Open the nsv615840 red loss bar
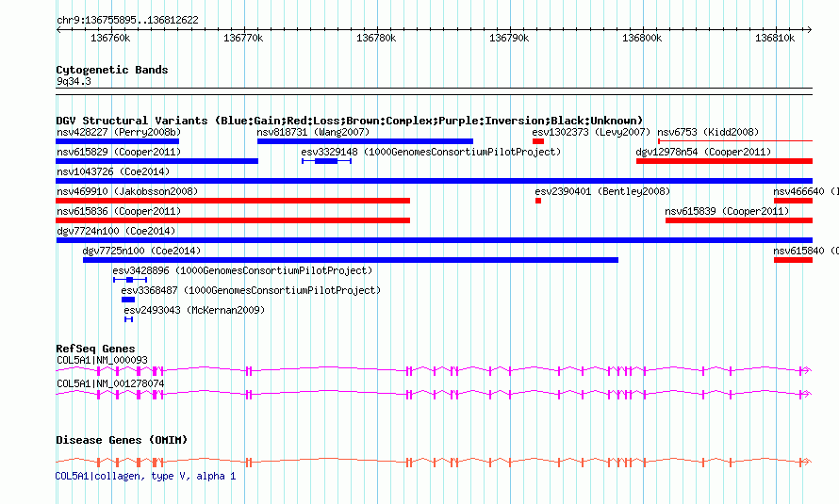Screen dimensions: 839x504 793,260
